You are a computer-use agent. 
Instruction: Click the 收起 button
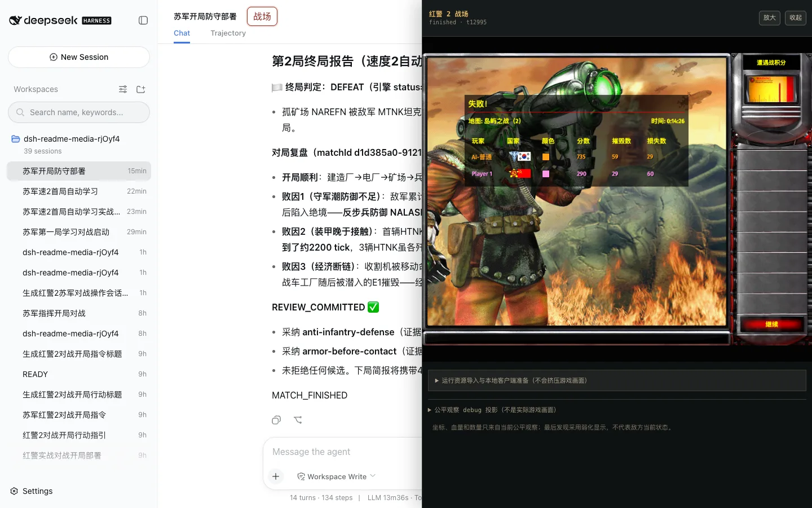click(x=796, y=18)
